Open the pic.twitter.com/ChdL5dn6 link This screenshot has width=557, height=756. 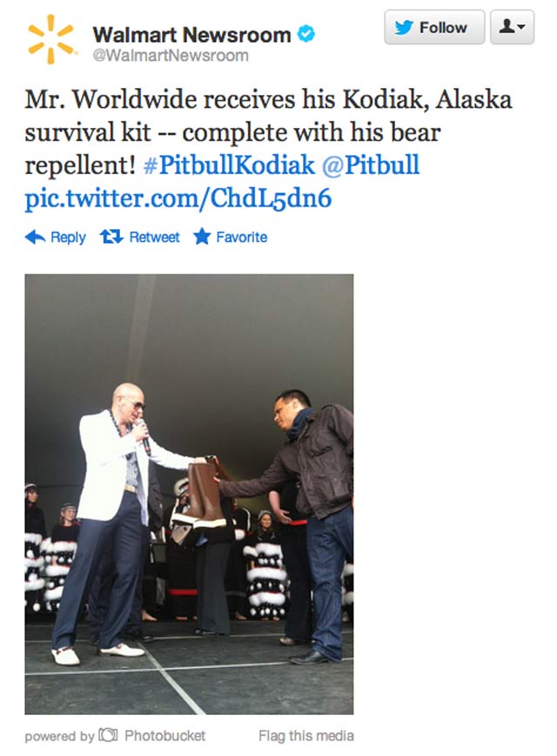178,199
